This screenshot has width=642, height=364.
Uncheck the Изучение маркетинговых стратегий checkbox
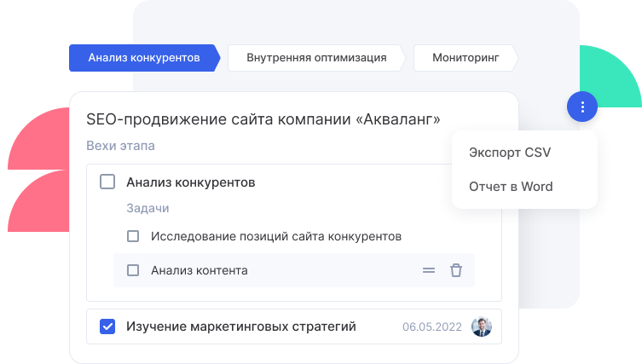click(107, 326)
